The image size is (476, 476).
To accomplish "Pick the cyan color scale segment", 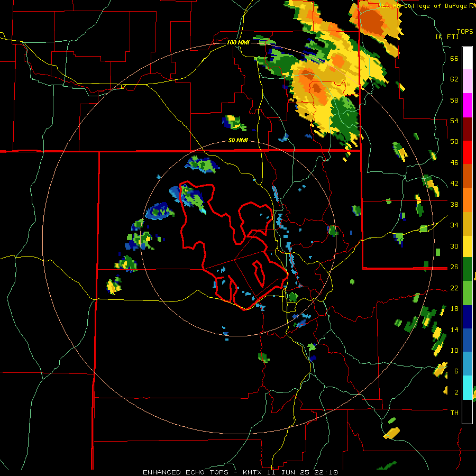I will (467, 388).
